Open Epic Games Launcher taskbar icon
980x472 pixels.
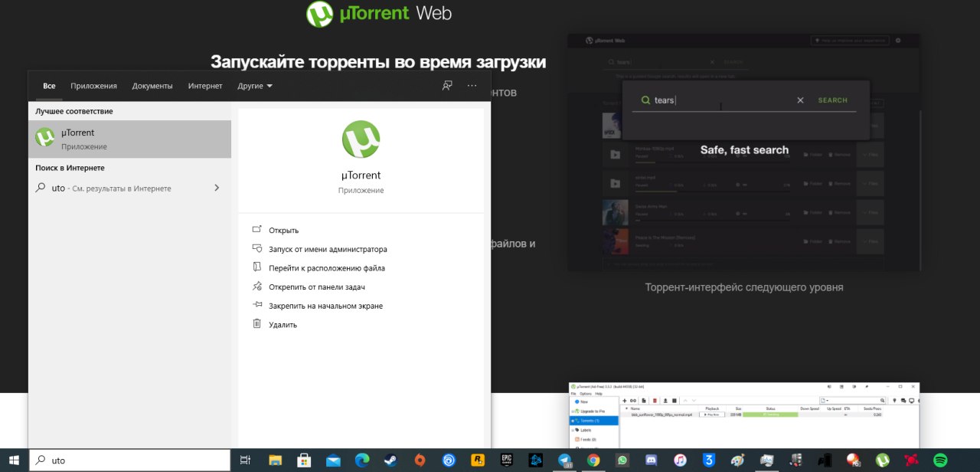pos(507,461)
